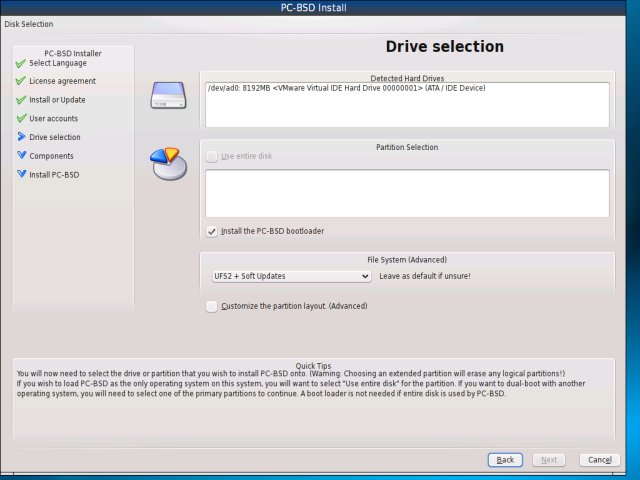This screenshot has width=640, height=480.
Task: Click the Select Language step label
Action: pos(58,63)
